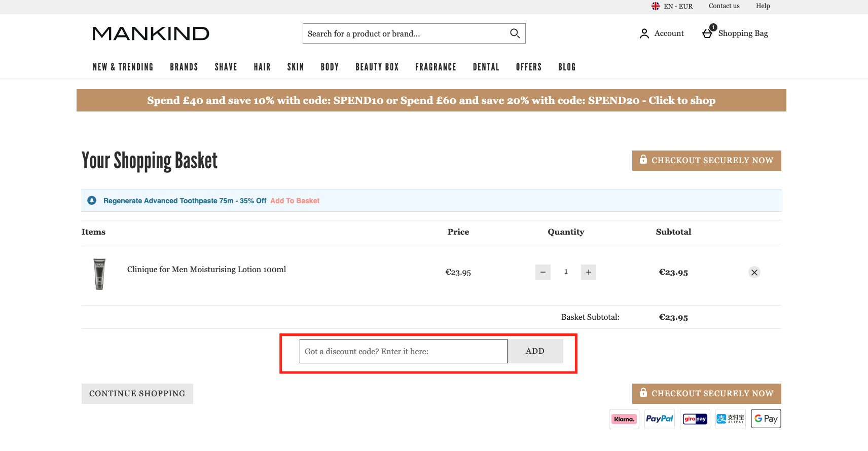Image resolution: width=868 pixels, height=451 pixels.
Task: Click the Quantity column header
Action: pos(566,232)
